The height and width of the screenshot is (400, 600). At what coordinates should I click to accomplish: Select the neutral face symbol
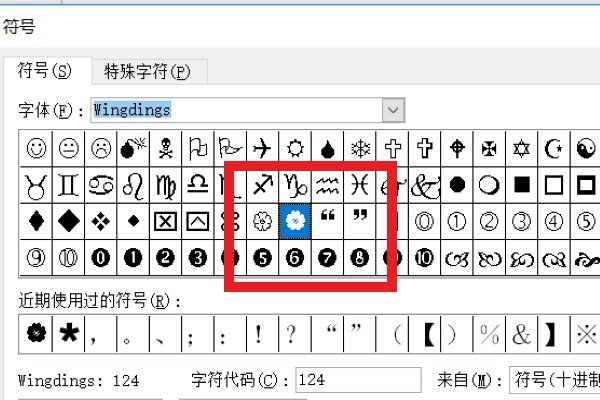[x=68, y=148]
